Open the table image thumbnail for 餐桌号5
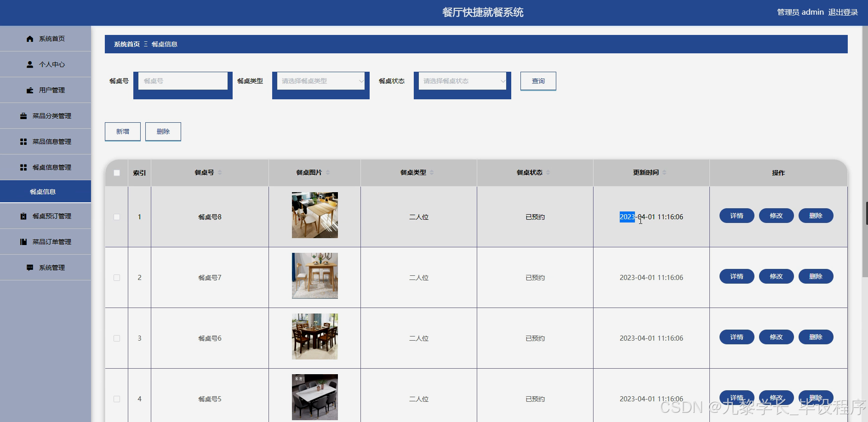Screen dimensions: 868x422 (x=315, y=397)
